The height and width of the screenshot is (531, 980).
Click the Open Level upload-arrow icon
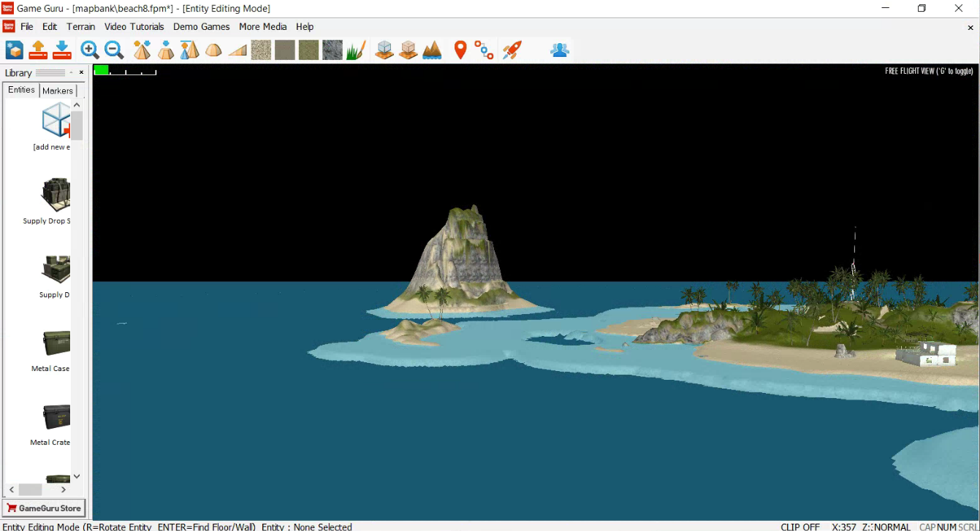[x=38, y=50]
